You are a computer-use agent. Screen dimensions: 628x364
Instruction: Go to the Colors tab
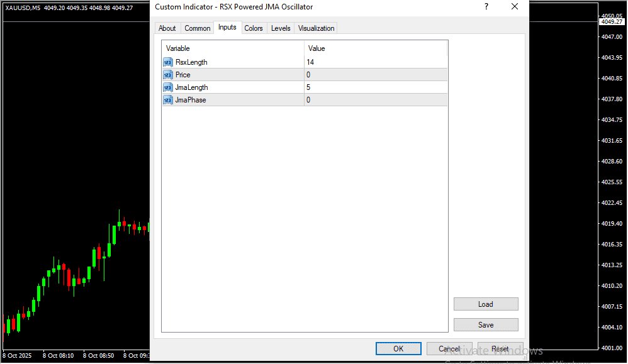254,28
